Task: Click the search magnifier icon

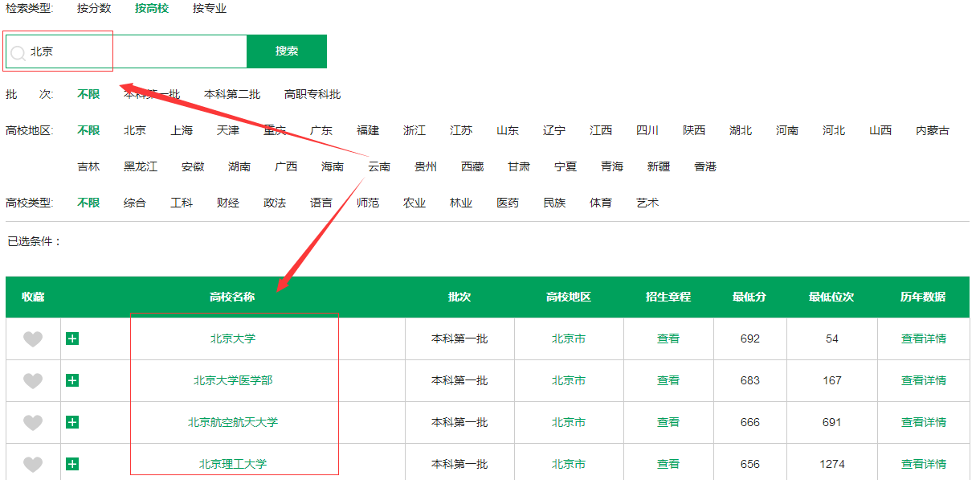Action: click(18, 53)
